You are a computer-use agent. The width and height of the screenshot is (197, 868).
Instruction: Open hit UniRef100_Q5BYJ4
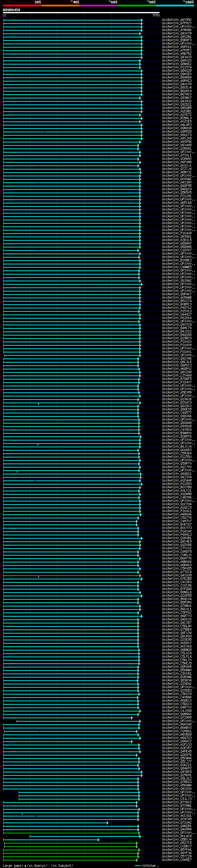tap(177, 840)
